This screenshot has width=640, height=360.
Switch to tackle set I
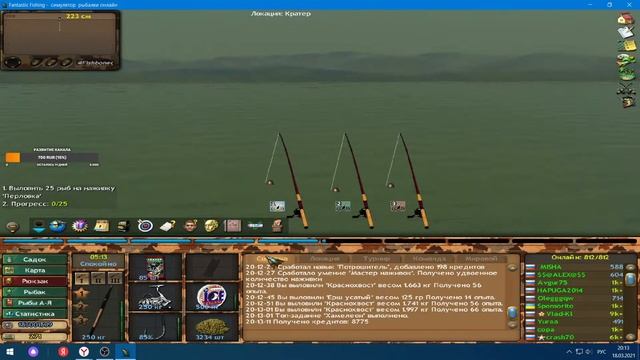click(82, 279)
